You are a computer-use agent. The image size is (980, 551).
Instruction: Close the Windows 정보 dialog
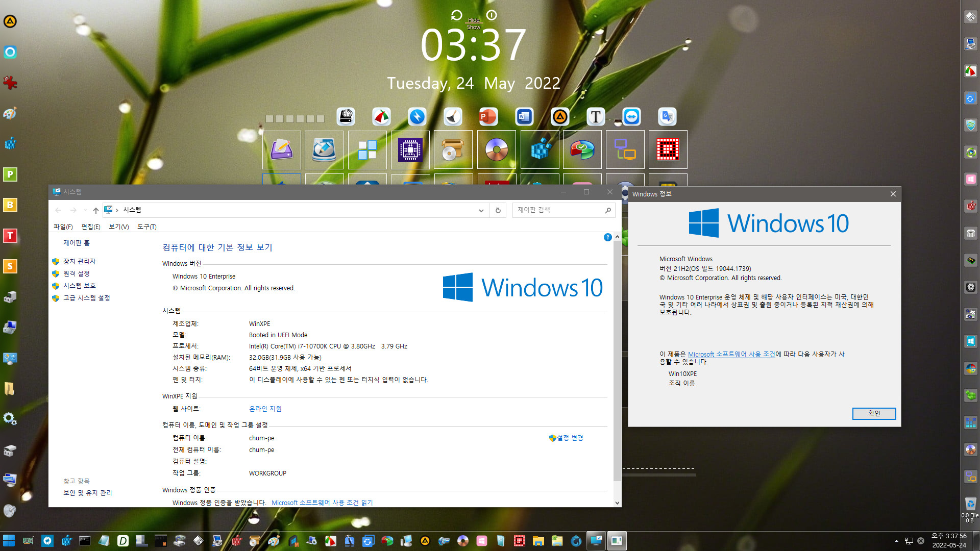pyautogui.click(x=893, y=194)
